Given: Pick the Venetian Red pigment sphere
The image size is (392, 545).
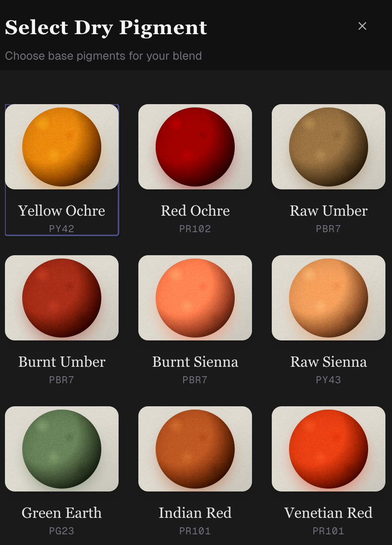Looking at the screenshot, I should pyautogui.click(x=329, y=449).
